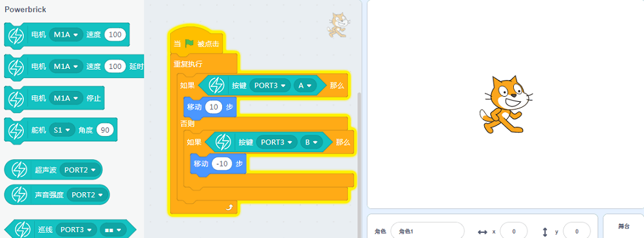Click lightning icon on button A script block

pyautogui.click(x=216, y=86)
